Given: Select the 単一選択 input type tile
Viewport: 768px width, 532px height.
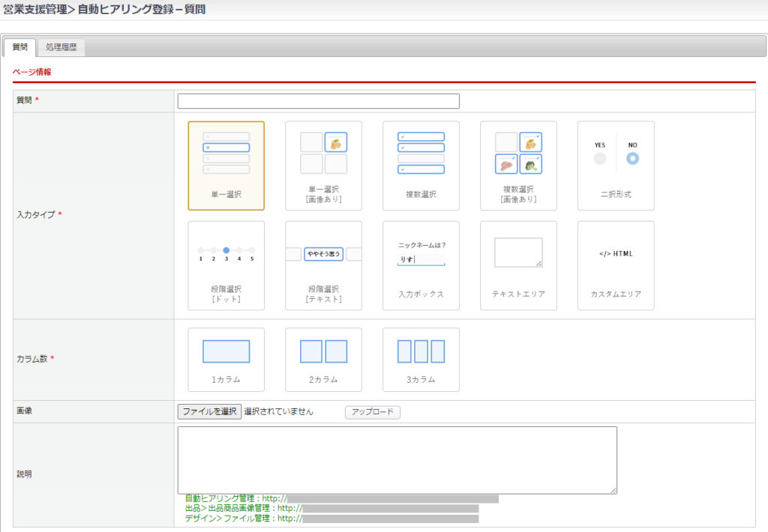Looking at the screenshot, I should coord(226,166).
